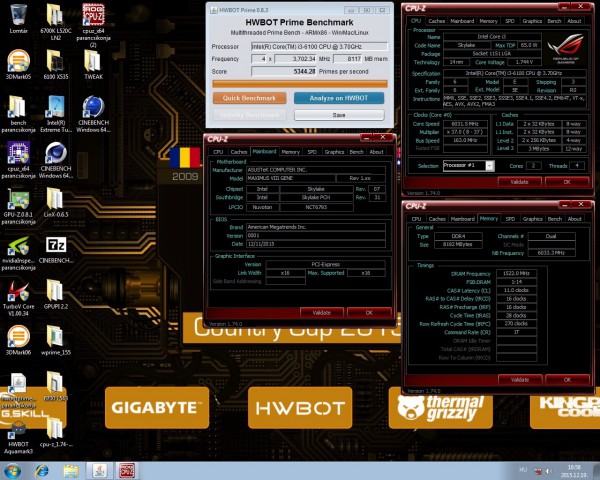Click the volume speaker tray icon
Image resolution: width=600 pixels, height=480 pixels.
(x=549, y=470)
